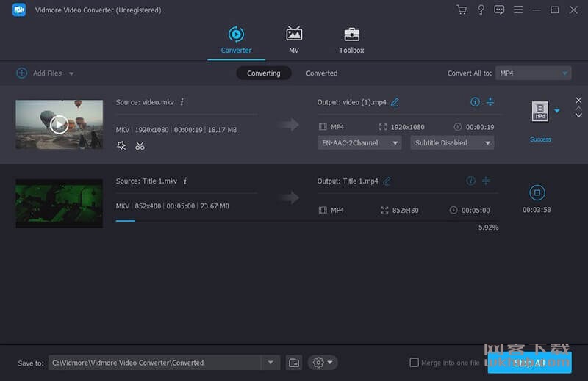
Task: Click the video (1).mp4 output duration 00:00:19
Action: pos(480,128)
